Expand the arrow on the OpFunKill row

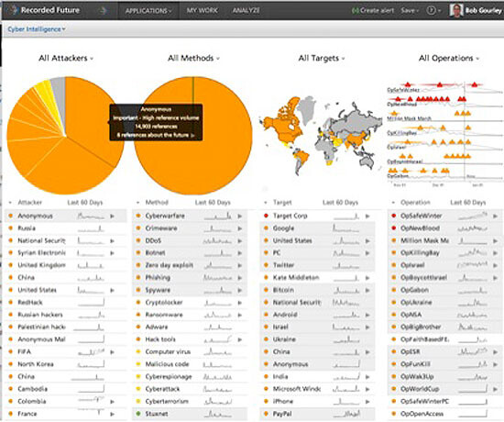tap(495, 364)
